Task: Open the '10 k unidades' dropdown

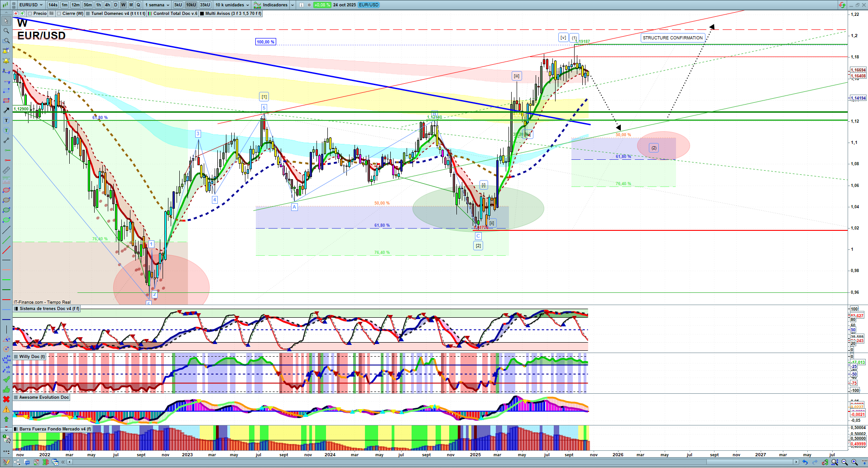Action: coord(232,5)
